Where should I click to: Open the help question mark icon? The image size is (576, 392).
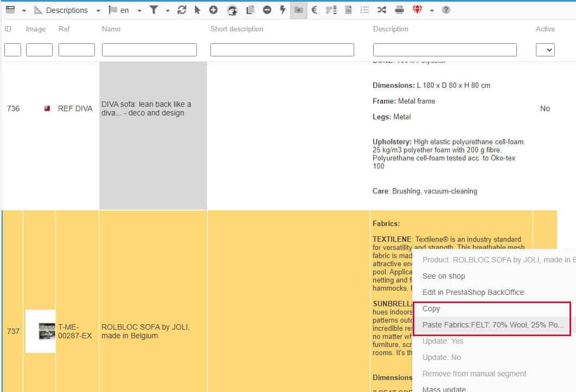pos(446,10)
